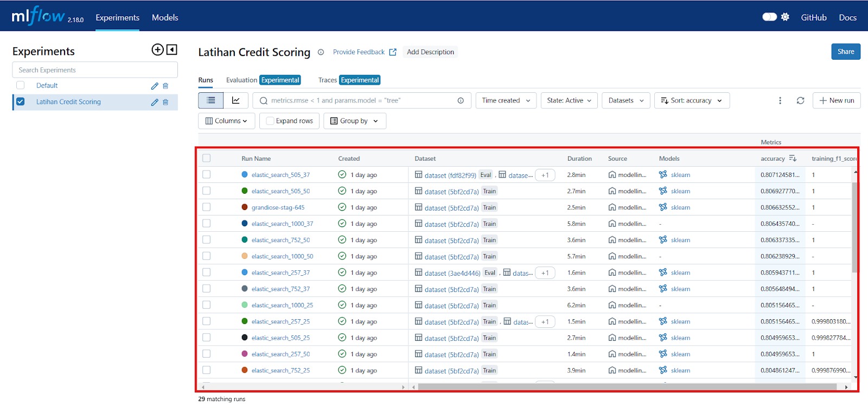Image resolution: width=868 pixels, height=412 pixels.
Task: Click the Share button
Action: coord(845,52)
